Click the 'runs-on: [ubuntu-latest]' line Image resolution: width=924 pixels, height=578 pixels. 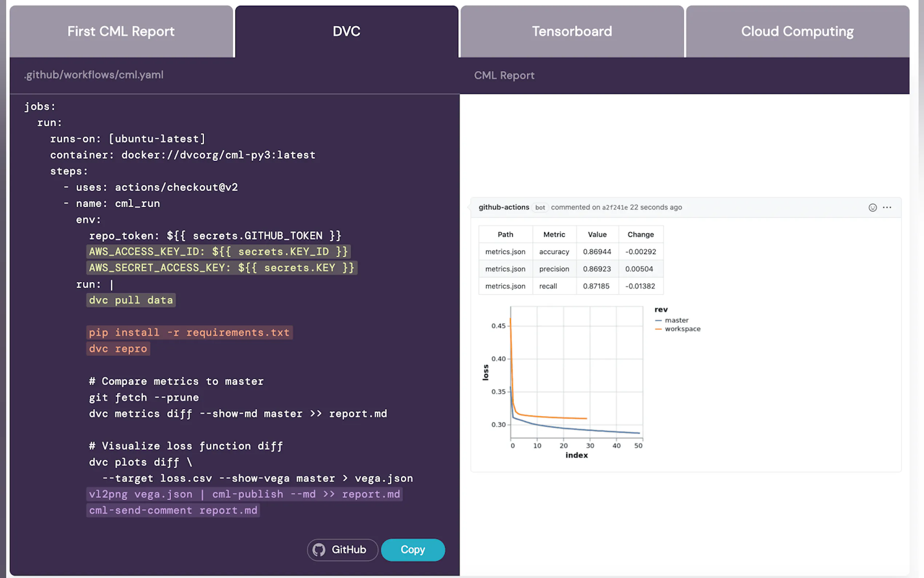pos(128,139)
